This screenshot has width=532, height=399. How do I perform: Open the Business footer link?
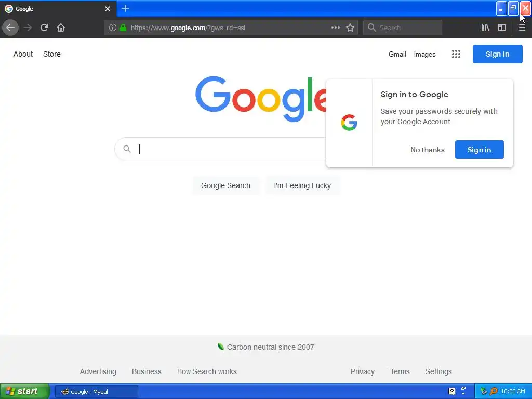tap(147, 371)
